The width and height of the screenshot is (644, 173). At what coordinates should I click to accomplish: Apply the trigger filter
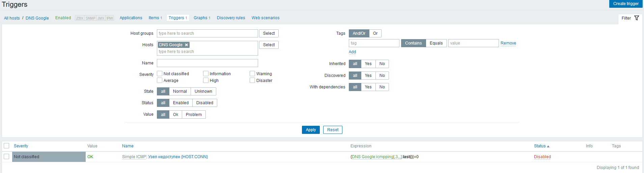(x=310, y=130)
